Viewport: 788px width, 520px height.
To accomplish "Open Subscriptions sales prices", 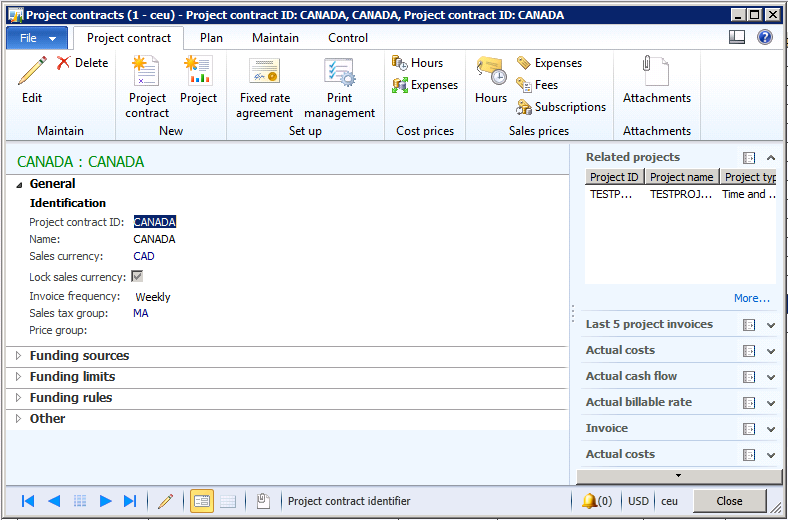I will [x=561, y=107].
